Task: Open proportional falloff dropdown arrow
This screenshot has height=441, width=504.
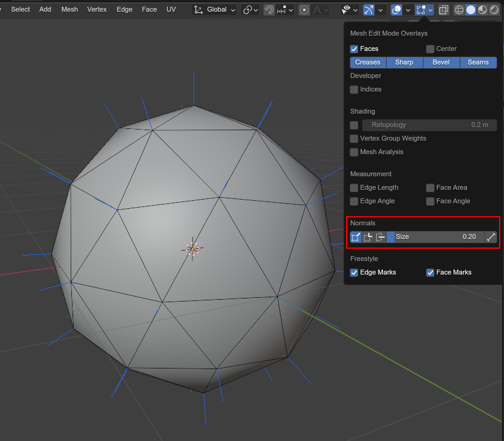Action: click(x=326, y=10)
